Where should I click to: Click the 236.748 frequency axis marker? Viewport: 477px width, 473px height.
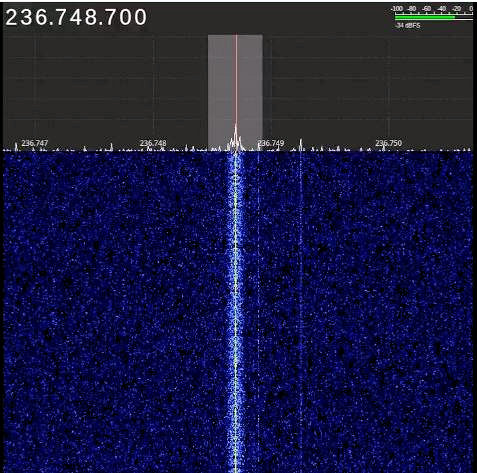click(153, 143)
